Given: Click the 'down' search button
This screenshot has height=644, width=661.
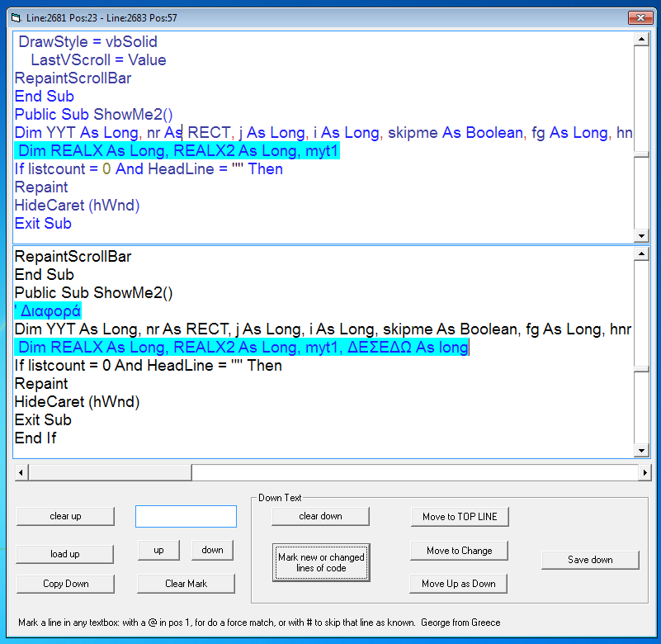Looking at the screenshot, I should pyautogui.click(x=212, y=550).
